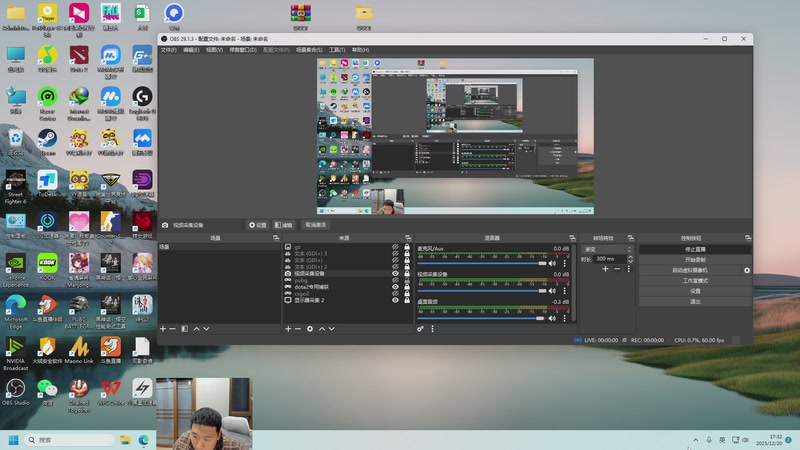Screen dimensions: 800x450
Task: Open transition properties three-dot menu
Action: coord(629,269)
